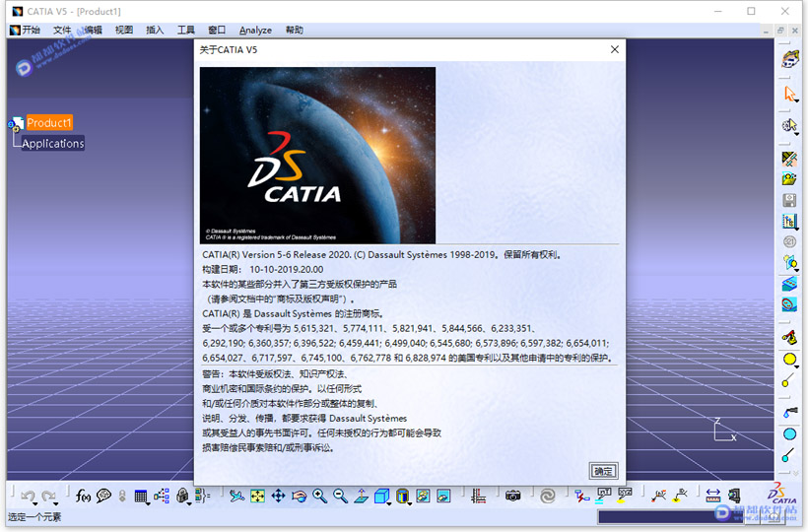Click the yellow circle icon in right toolbar
Screen dimensions: 808x532
coord(789,359)
